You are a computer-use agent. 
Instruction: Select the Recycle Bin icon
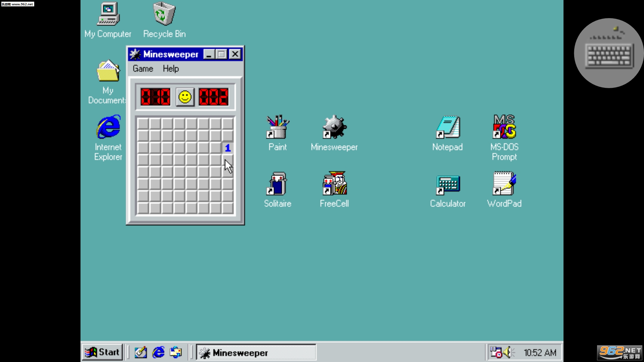[x=164, y=14]
